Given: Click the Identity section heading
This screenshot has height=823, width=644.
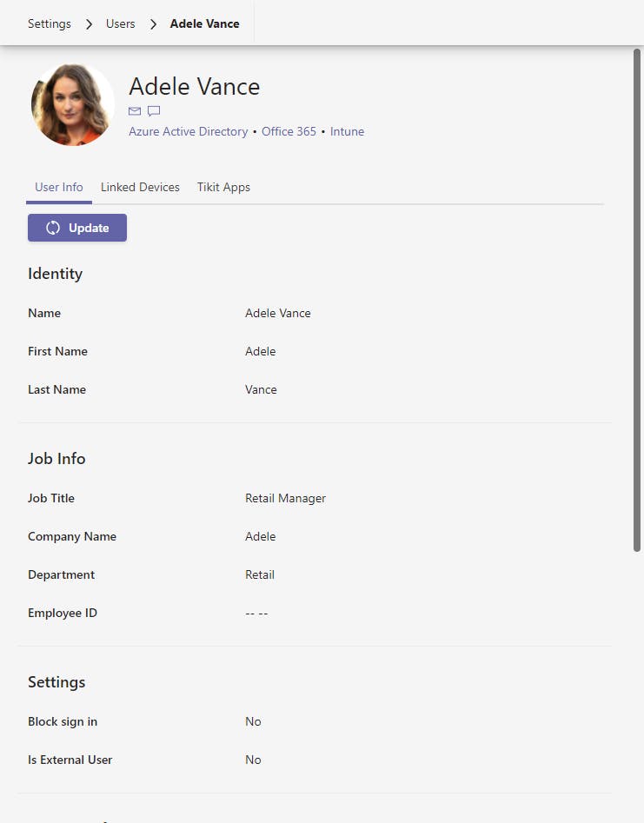Looking at the screenshot, I should click(55, 274).
